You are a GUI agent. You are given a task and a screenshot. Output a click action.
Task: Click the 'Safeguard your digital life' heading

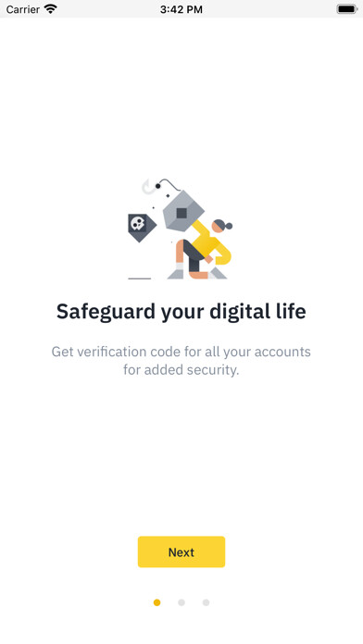coord(181,311)
